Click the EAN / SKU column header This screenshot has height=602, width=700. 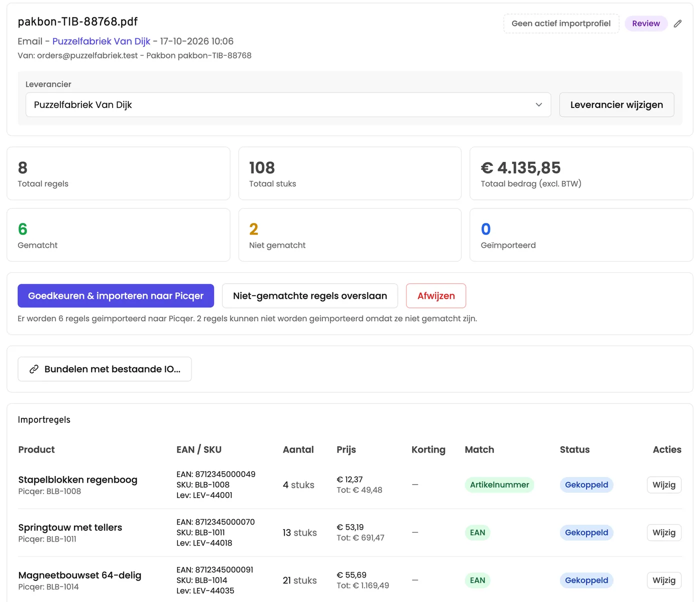pos(199,450)
